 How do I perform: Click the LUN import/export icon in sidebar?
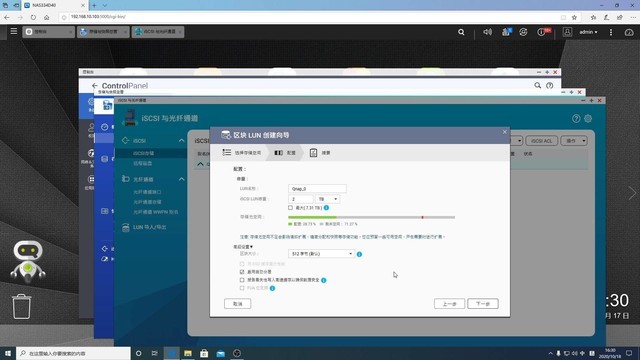click(x=126, y=227)
